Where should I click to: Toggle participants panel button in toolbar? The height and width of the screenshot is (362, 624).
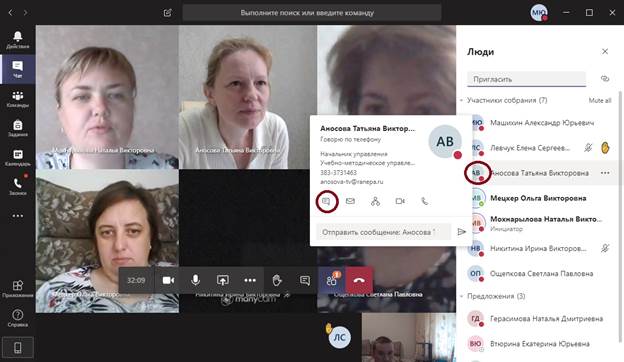pyautogui.click(x=332, y=280)
